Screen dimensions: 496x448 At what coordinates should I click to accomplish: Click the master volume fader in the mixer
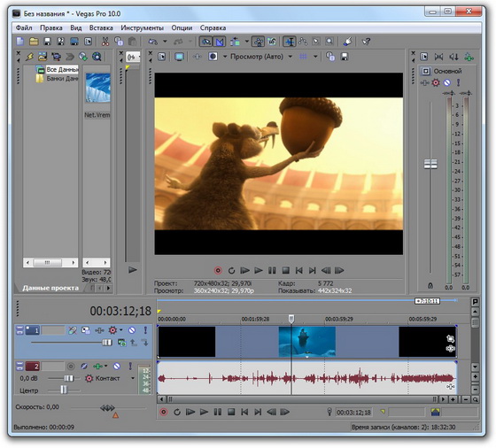430,164
